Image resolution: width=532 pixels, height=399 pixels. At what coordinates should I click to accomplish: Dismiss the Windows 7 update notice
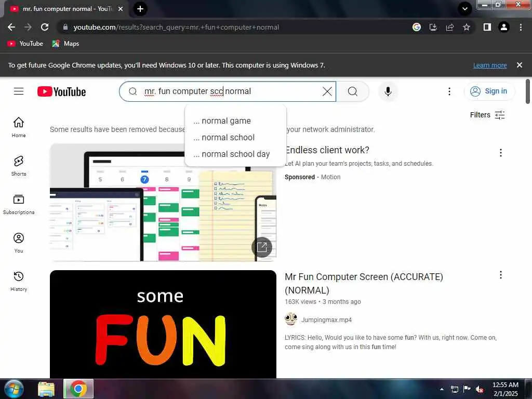pyautogui.click(x=519, y=65)
